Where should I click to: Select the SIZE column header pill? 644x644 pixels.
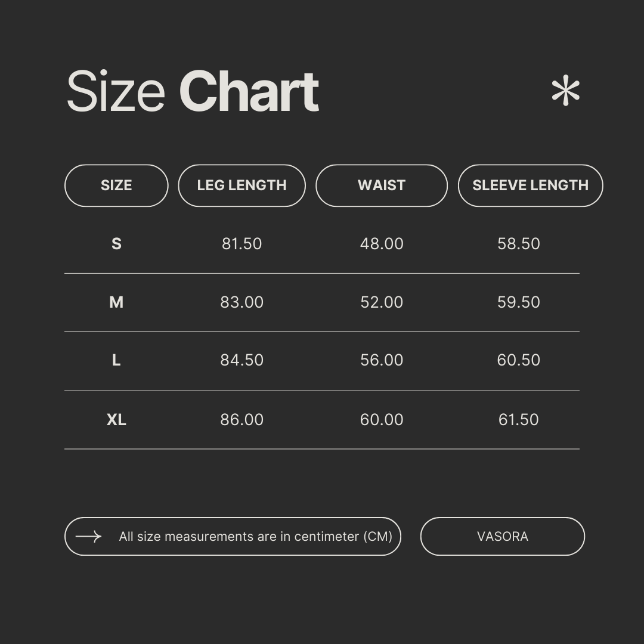pyautogui.click(x=116, y=185)
